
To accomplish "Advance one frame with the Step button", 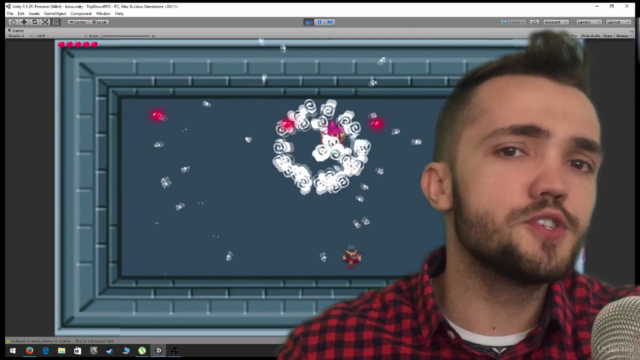I will pos(330,22).
